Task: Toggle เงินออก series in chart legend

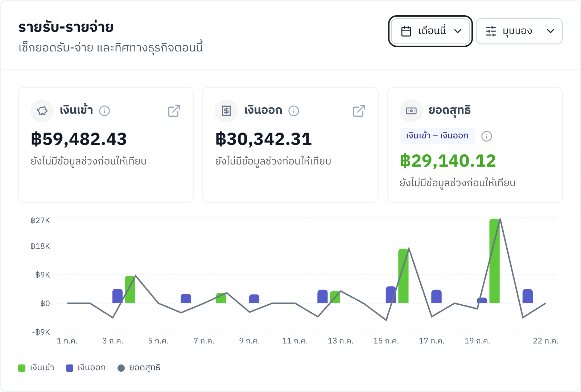Action: [x=86, y=368]
